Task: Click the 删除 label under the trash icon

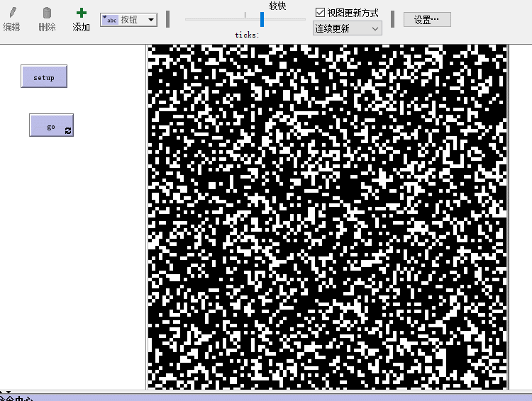Action: point(47,27)
